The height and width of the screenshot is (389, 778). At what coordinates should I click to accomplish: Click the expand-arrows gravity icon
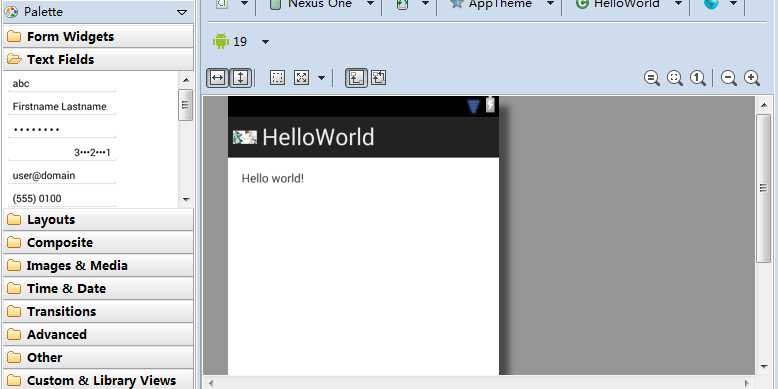pos(302,77)
